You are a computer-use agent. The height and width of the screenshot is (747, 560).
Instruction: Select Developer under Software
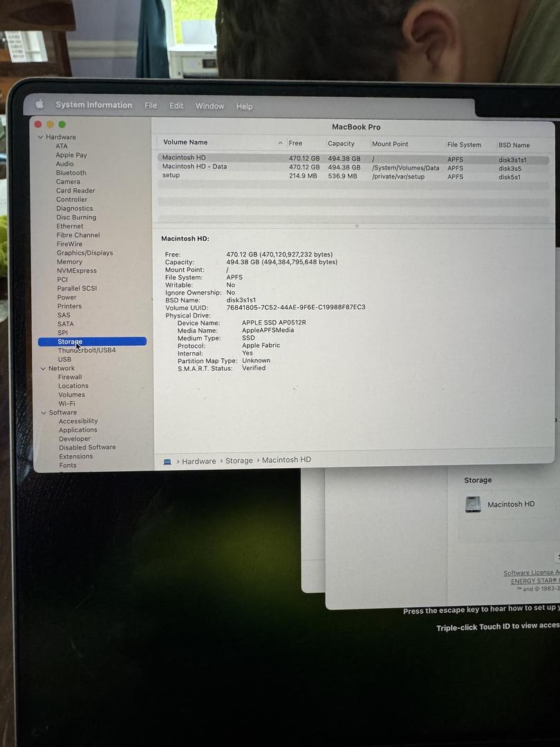75,439
